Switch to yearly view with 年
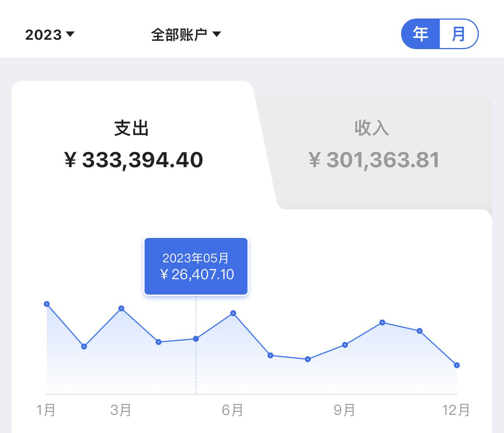Image resolution: width=504 pixels, height=433 pixels. 420,34
